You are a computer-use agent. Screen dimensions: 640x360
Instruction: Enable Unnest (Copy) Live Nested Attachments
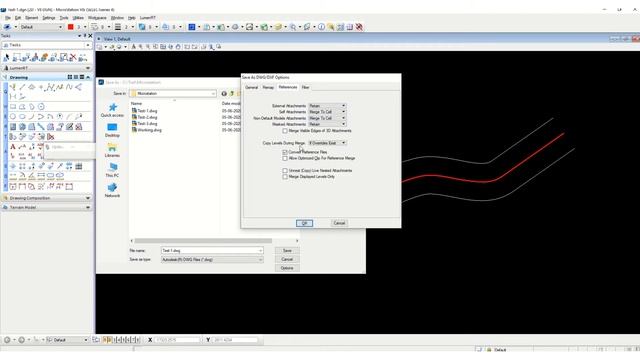pyautogui.click(x=285, y=171)
